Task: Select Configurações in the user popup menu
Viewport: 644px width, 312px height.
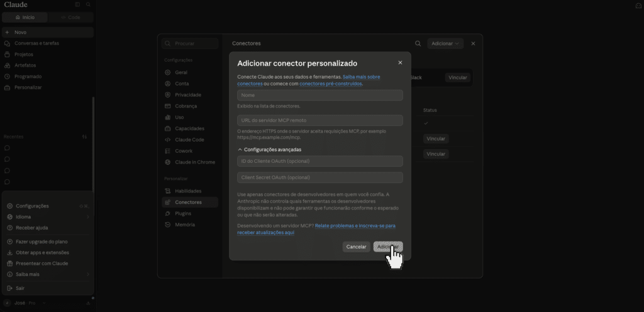Action: pos(48,206)
